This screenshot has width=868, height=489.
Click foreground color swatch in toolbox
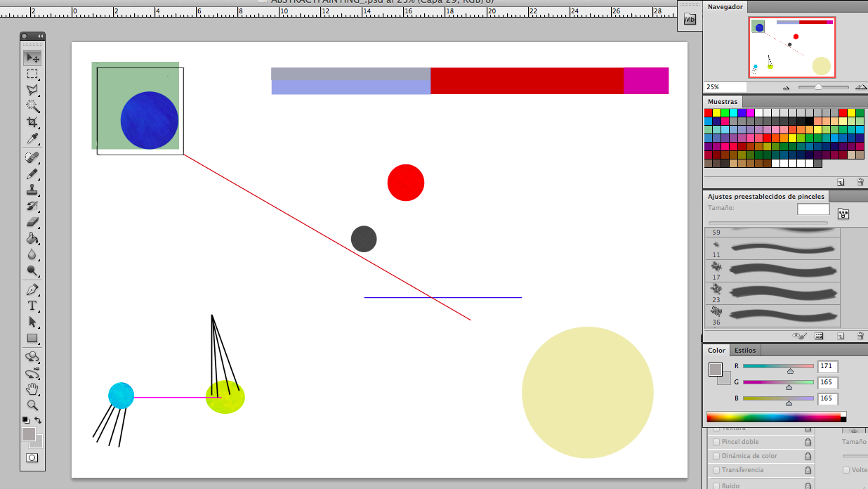[x=29, y=434]
